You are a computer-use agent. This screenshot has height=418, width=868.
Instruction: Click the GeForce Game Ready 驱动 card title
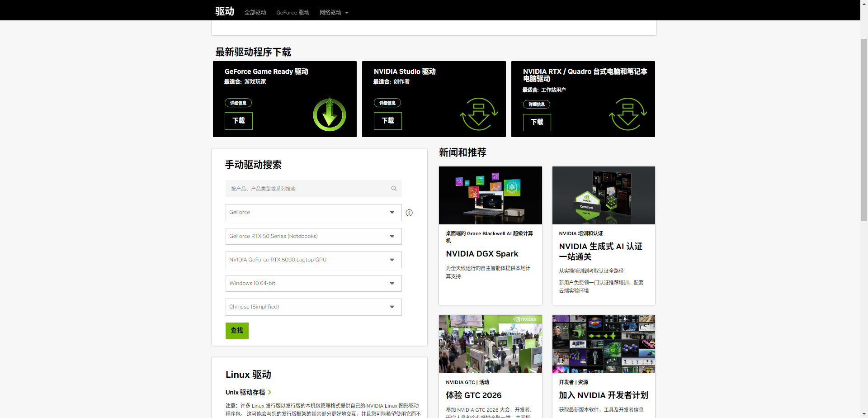pos(266,71)
